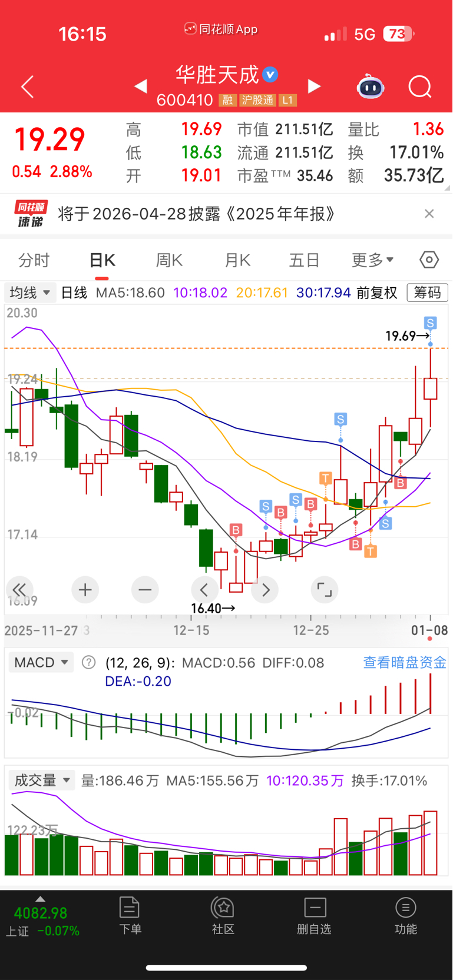Open chart settings hexagon icon
This screenshot has width=453, height=980.
click(429, 260)
